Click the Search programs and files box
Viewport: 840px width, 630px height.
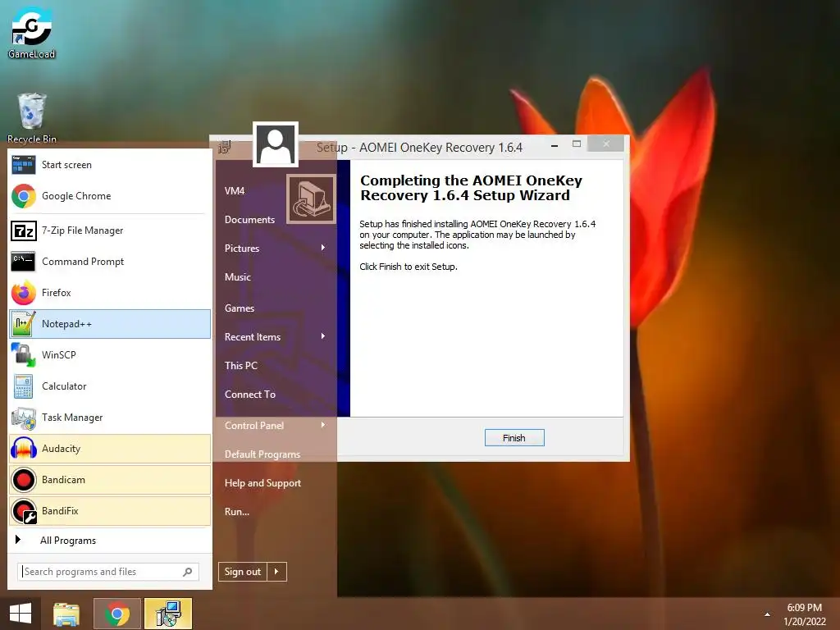click(x=108, y=572)
